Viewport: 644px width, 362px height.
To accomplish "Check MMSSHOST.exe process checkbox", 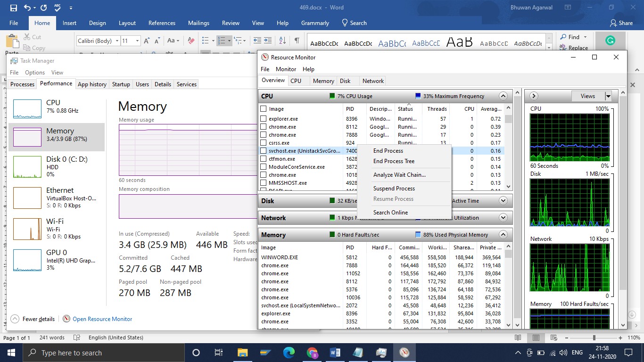I will (x=264, y=183).
